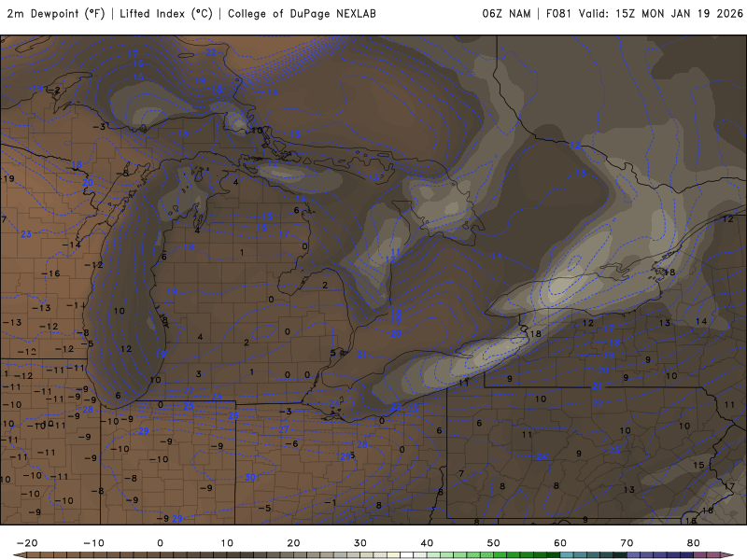This screenshot has height=560, width=747.
Task: Click the "Lifted Index (°C)" title text
Action: [166, 14]
